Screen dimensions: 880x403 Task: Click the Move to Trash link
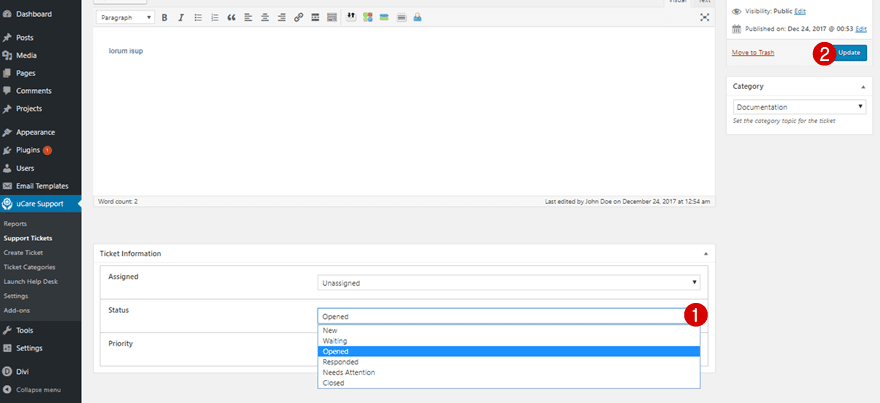point(753,53)
